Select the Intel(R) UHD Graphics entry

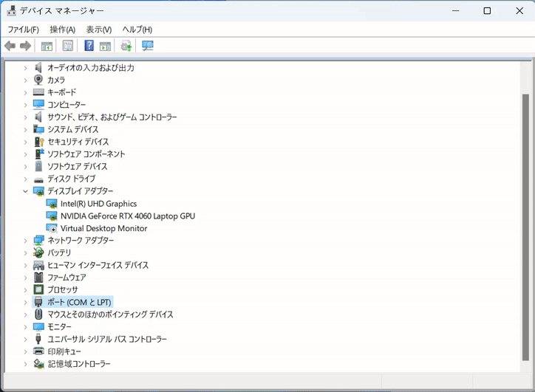coord(98,204)
